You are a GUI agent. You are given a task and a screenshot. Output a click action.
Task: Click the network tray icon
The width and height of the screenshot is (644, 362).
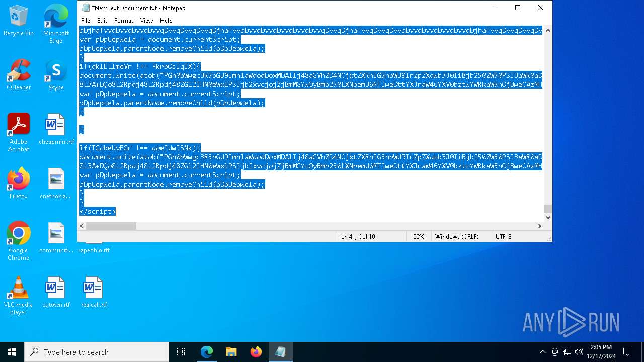[x=567, y=352]
